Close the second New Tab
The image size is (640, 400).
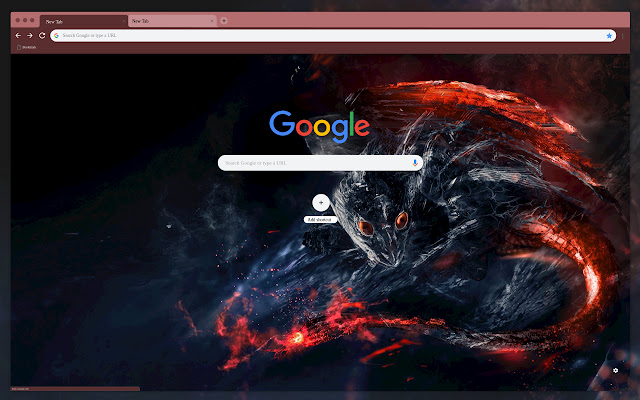point(212,21)
